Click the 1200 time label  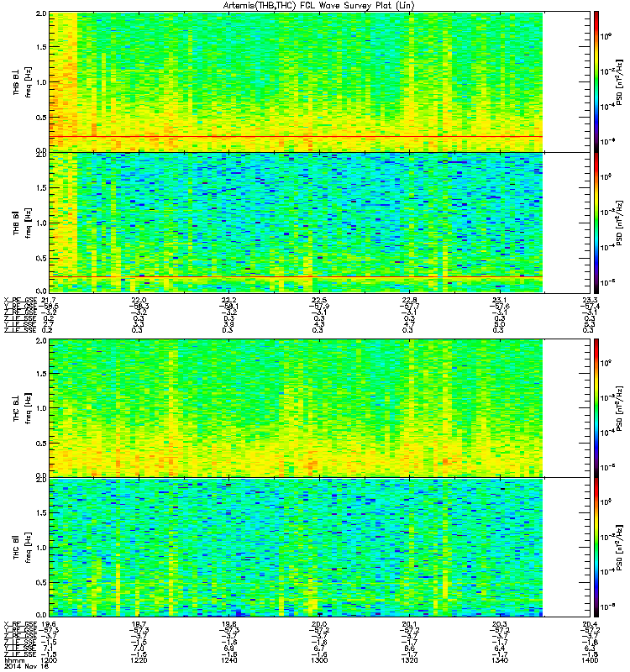[x=49, y=660]
